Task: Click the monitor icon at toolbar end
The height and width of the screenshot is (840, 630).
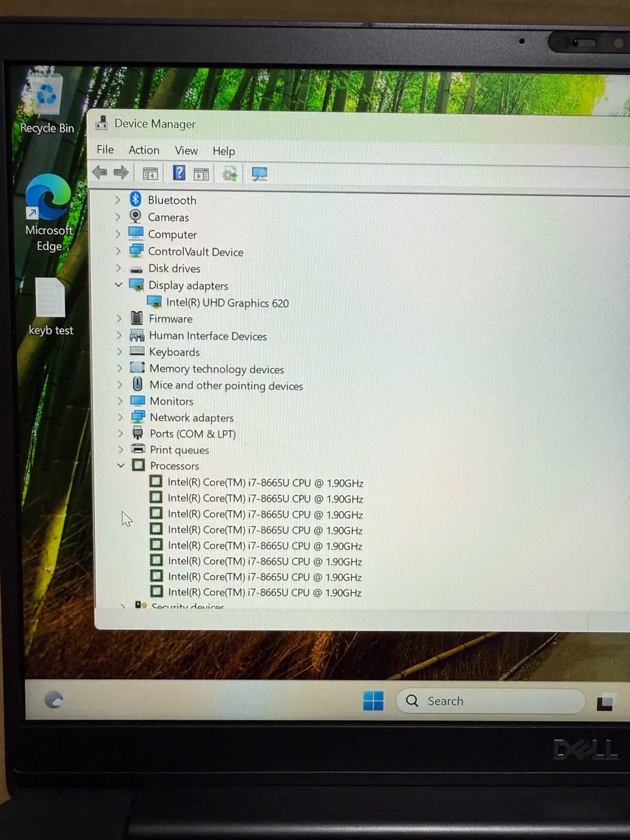Action: pos(260,174)
